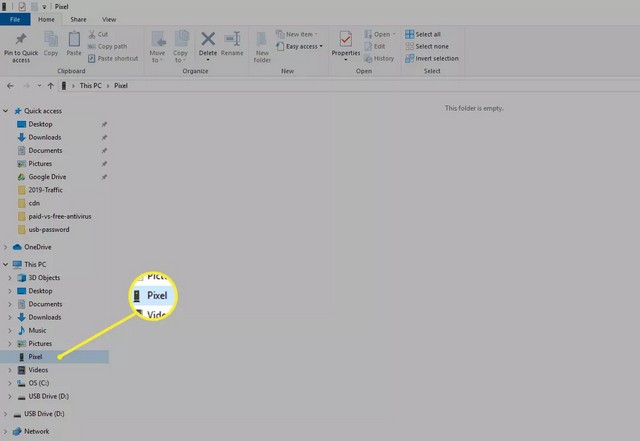The width and height of the screenshot is (640, 441).
Task: Expand the OneDrive tree node
Action: (7, 247)
